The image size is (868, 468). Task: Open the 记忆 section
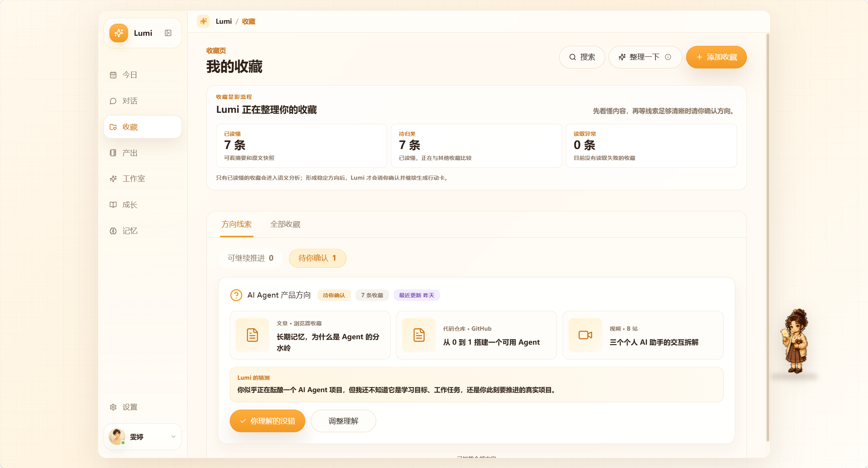tap(143, 231)
